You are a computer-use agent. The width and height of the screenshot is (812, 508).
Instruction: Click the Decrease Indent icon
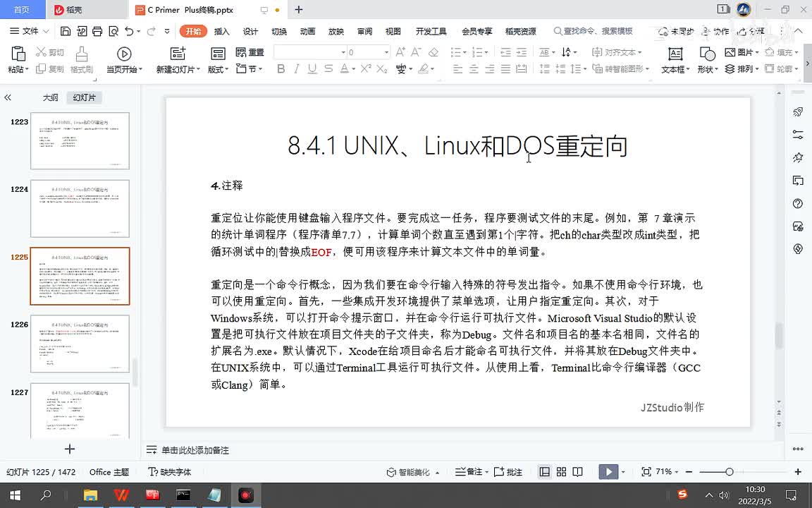(x=505, y=52)
